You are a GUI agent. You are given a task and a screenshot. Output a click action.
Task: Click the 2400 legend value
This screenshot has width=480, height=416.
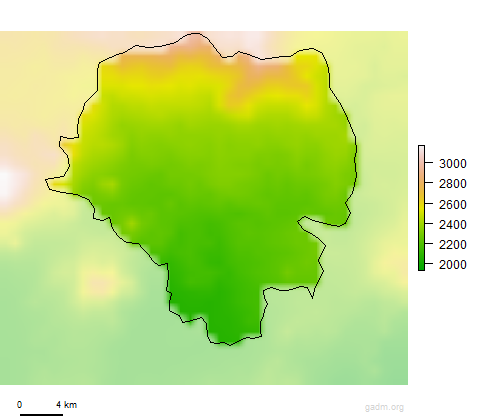pos(453,225)
